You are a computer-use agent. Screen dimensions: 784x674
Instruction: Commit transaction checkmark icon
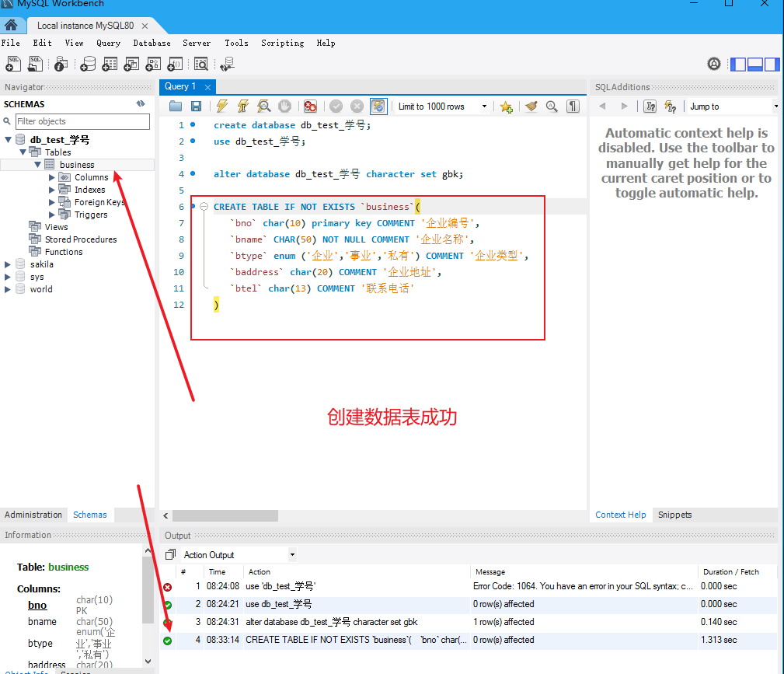(x=336, y=106)
